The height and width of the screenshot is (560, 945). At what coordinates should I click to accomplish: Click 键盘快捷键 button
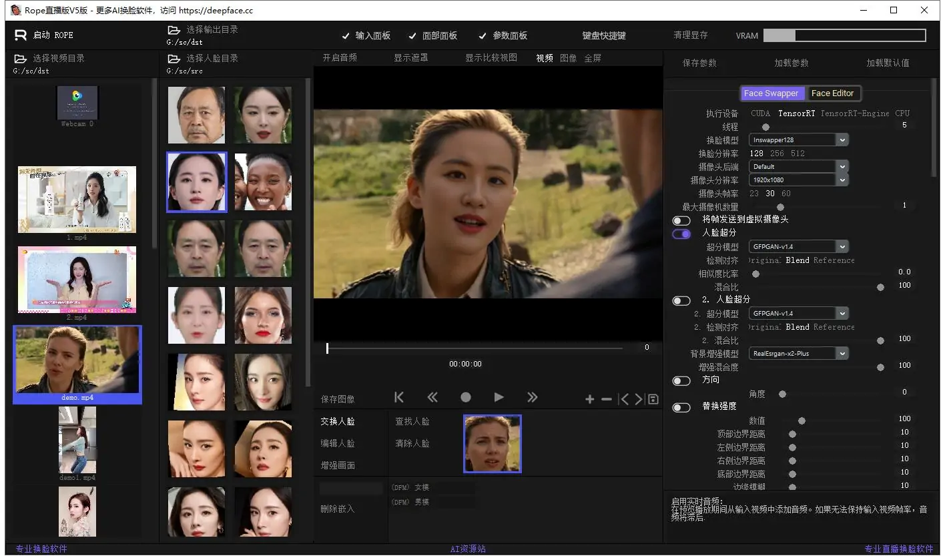coord(604,35)
